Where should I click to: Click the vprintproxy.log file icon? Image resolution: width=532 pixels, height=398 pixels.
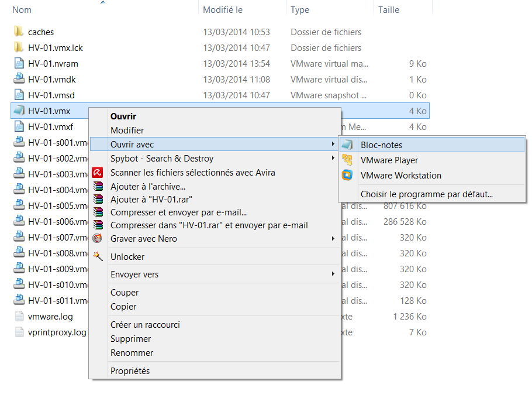click(19, 331)
